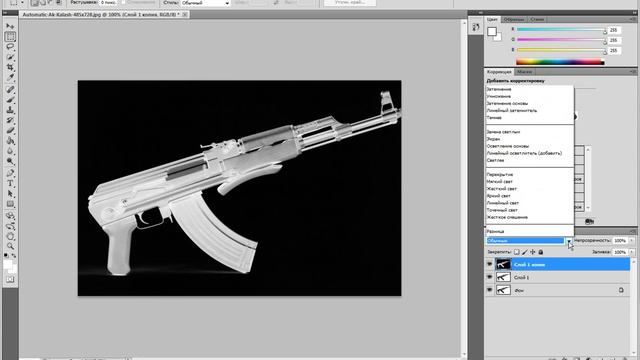The width and height of the screenshot is (640, 360).
Task: Select the Pen tool
Action: [x=10, y=173]
